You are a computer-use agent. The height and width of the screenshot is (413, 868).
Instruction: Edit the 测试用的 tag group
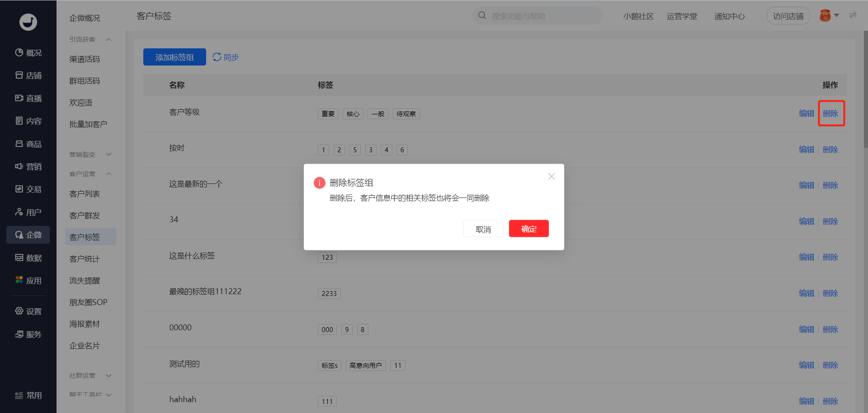pyautogui.click(x=806, y=365)
